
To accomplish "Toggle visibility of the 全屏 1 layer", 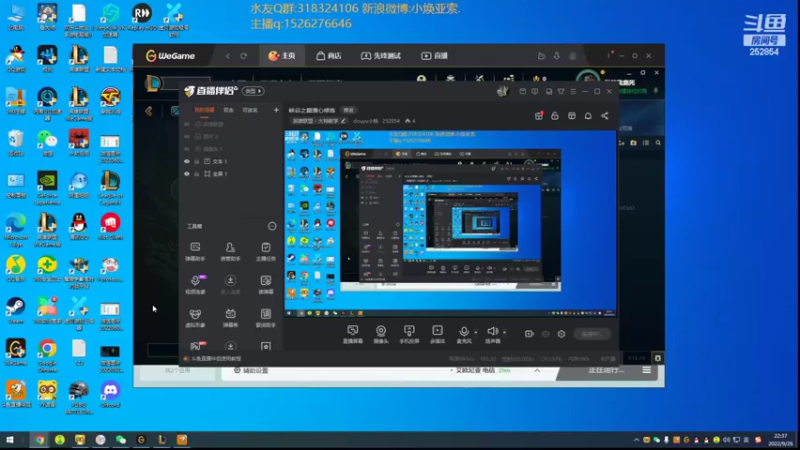I will point(187,174).
